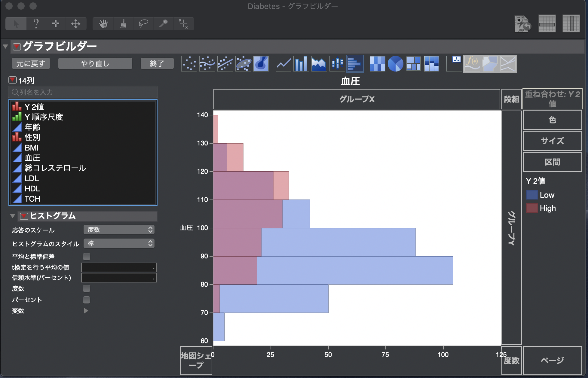The width and height of the screenshot is (588, 378).
Task: Enable the パーセント checkbox
Action: coord(87,300)
